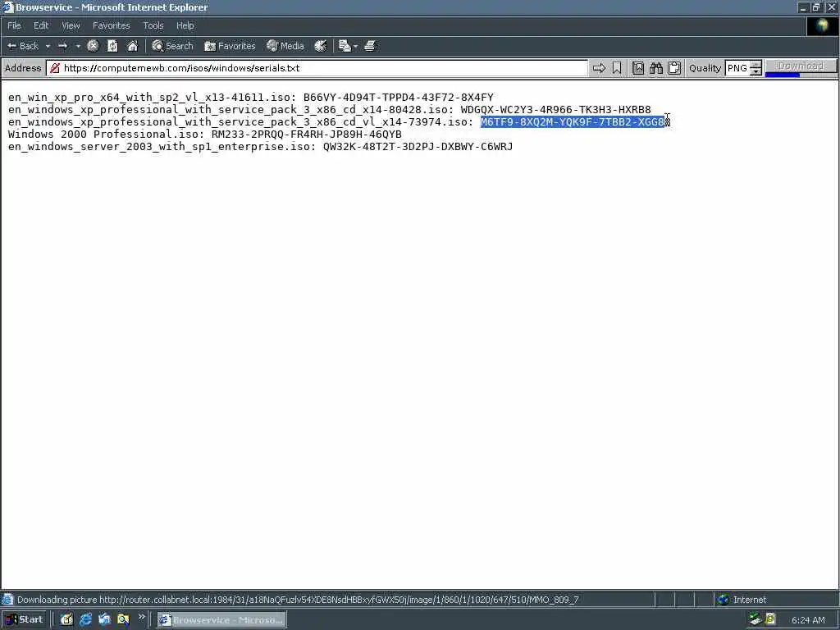Click the Downloading picture status bar text
Image resolution: width=840 pixels, height=630 pixels.
(297, 600)
